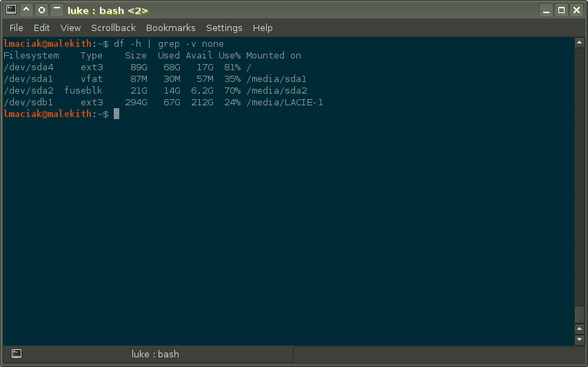The image size is (588, 367).
Task: Click the terminal icon on the bottom tab
Action: click(x=17, y=354)
